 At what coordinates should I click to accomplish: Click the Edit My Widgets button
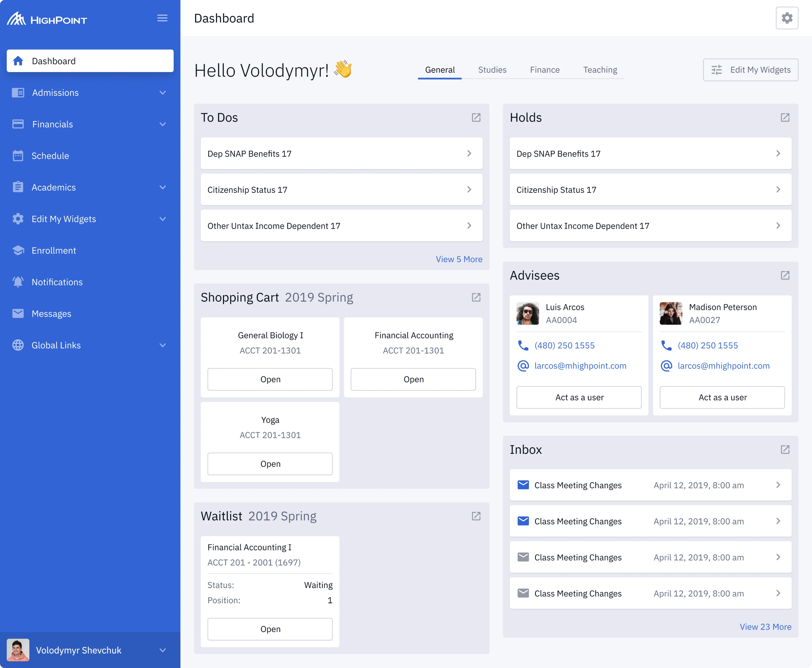tap(750, 70)
